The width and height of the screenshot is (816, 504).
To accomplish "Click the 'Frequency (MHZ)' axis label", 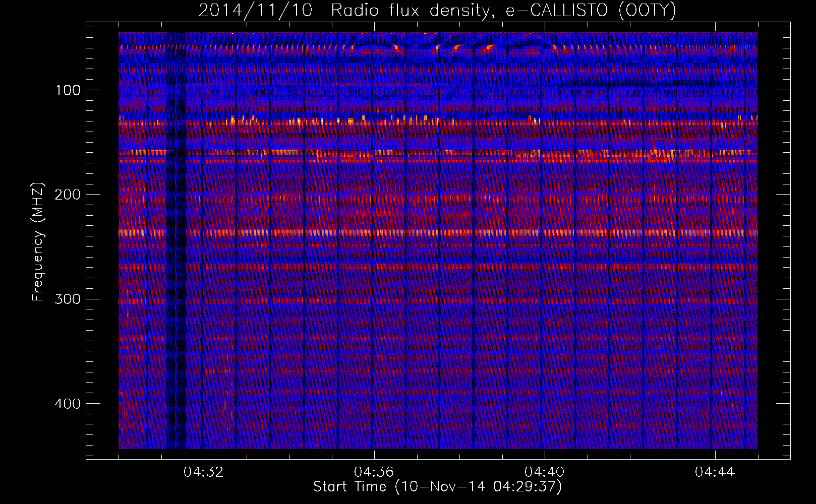I will tap(38, 241).
